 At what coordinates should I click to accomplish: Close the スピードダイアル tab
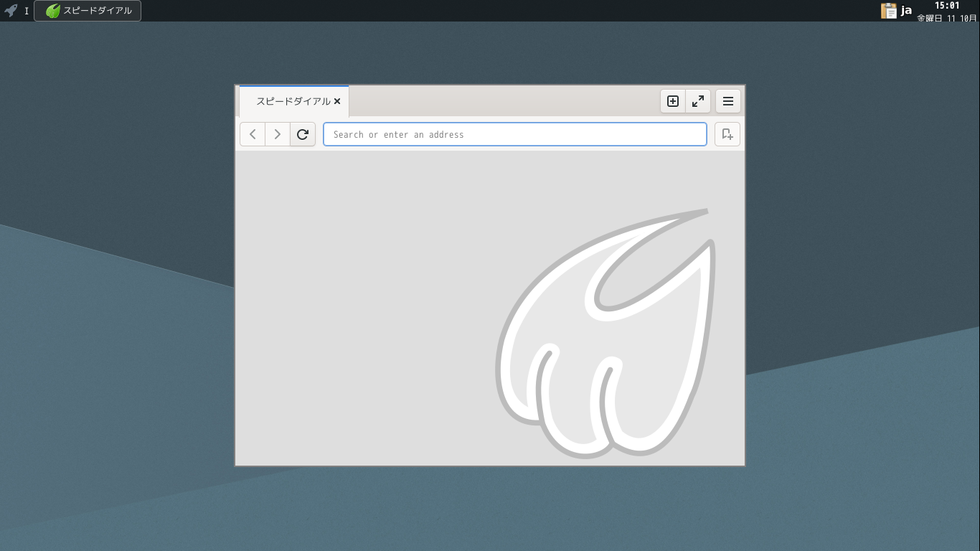[x=337, y=101]
